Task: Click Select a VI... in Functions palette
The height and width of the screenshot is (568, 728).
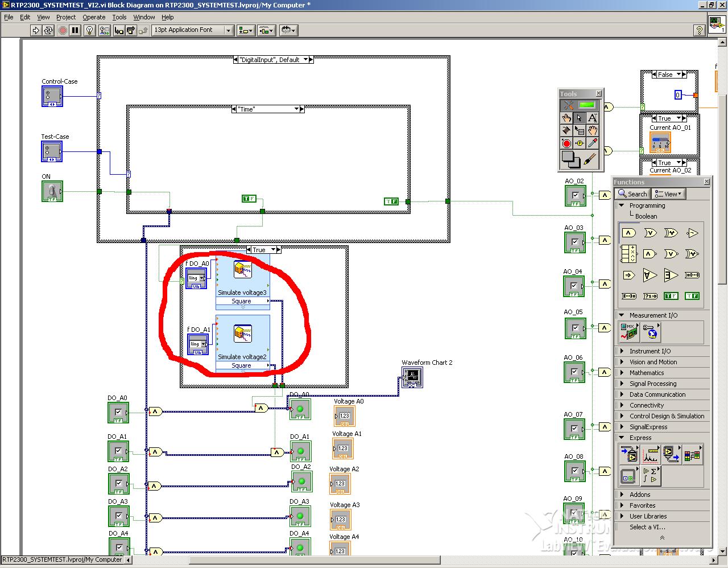Action: point(647,527)
